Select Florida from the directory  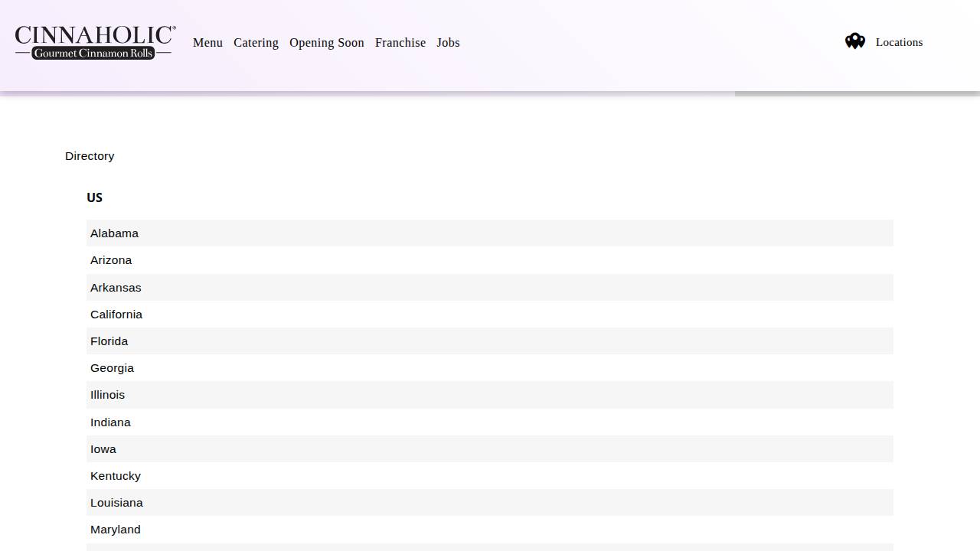109,341
